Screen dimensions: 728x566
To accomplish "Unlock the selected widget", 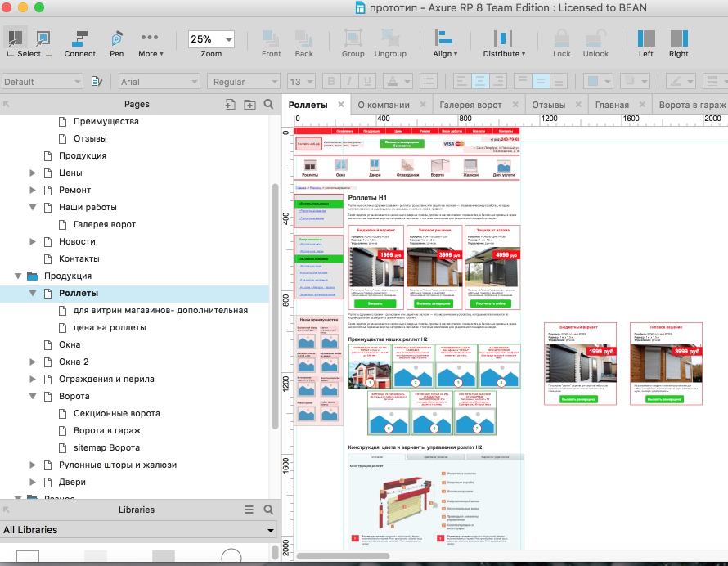I will tap(595, 44).
